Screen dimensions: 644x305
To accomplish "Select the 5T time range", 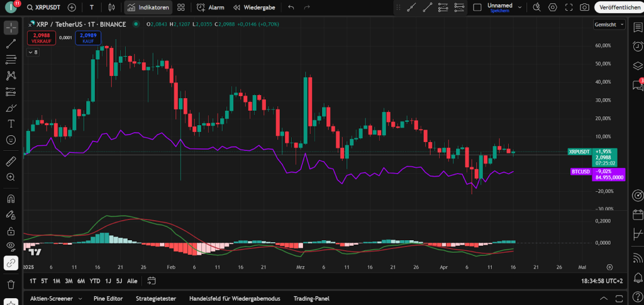I will (45, 280).
